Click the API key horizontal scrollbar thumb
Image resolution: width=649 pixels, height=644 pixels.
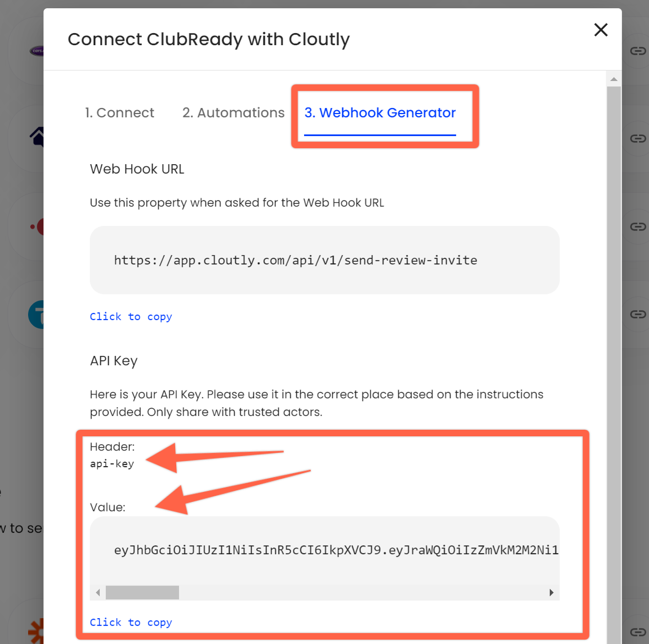coord(142,593)
